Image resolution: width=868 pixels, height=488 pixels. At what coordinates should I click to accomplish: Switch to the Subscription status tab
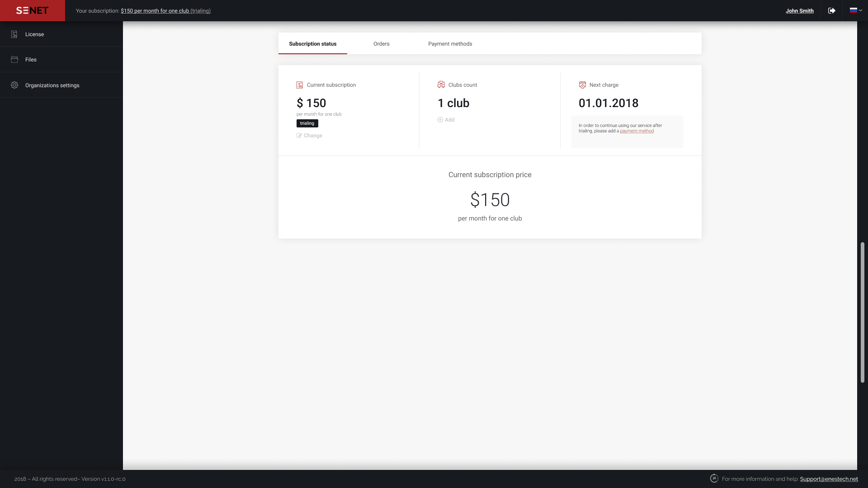pos(313,44)
